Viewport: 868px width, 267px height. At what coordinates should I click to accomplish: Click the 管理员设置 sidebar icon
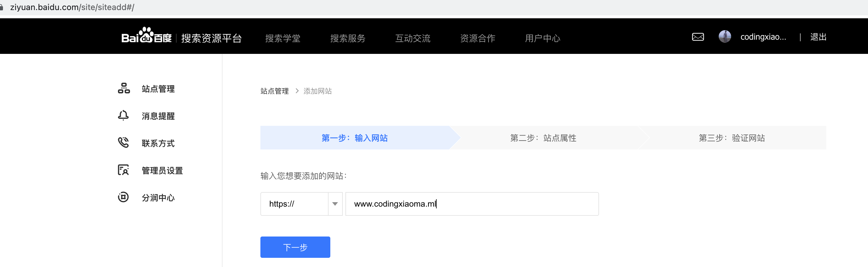(x=123, y=170)
